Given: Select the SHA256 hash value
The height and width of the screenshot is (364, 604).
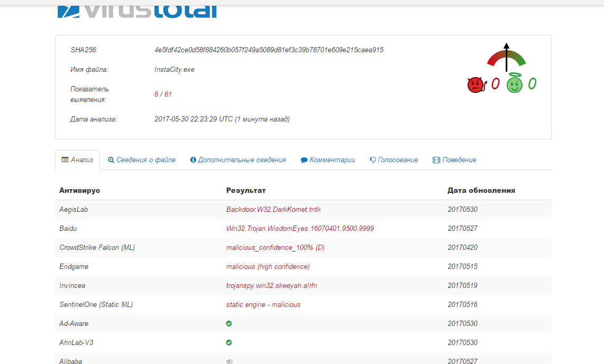Looking at the screenshot, I should (x=269, y=50).
